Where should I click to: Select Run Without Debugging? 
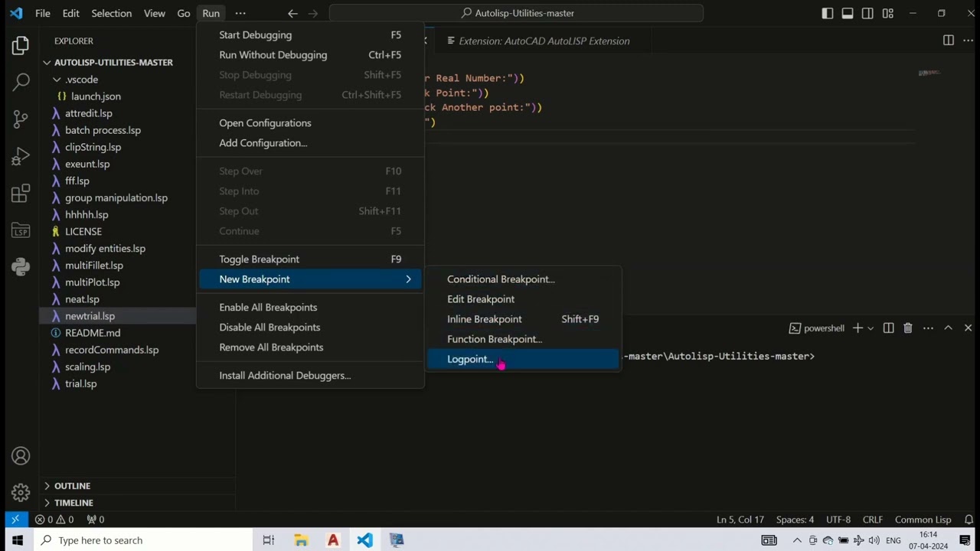[x=310, y=55]
